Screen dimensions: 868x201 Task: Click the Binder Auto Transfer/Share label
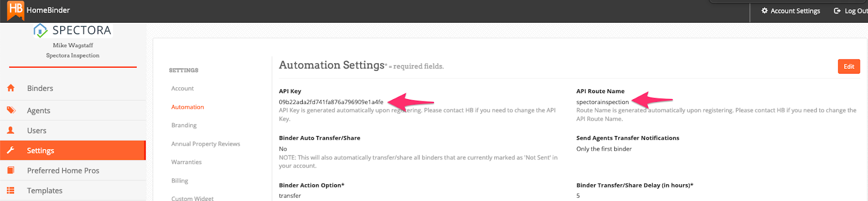320,138
